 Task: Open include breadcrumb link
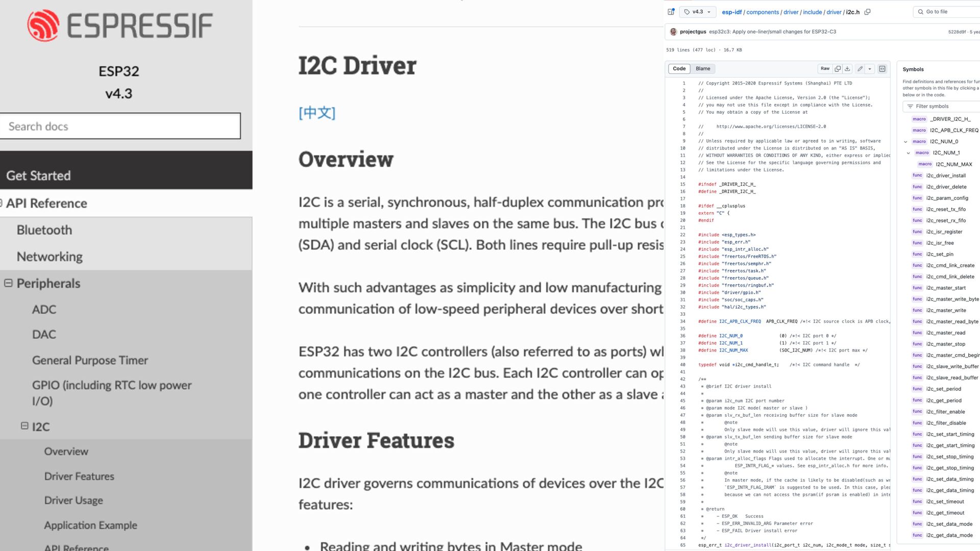coord(812,12)
